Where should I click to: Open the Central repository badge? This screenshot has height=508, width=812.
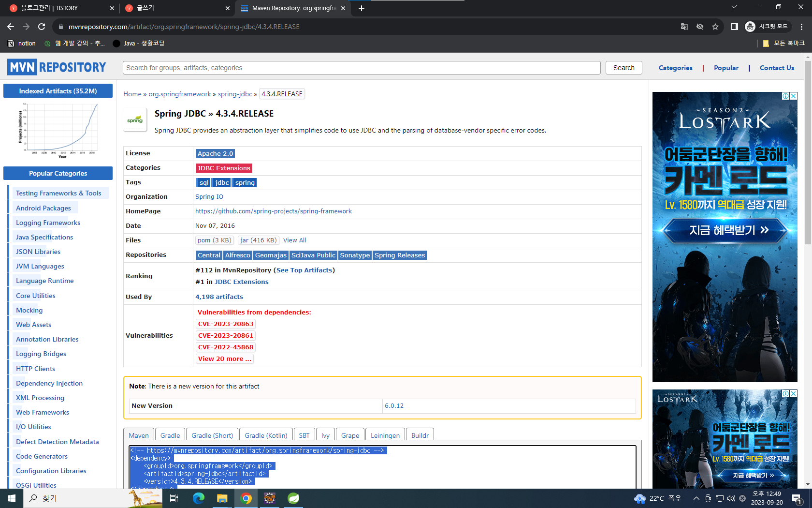209,255
